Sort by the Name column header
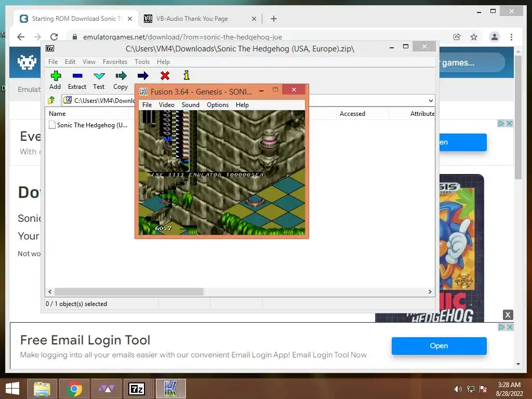Screen dimensions: 532x399 click(57, 114)
